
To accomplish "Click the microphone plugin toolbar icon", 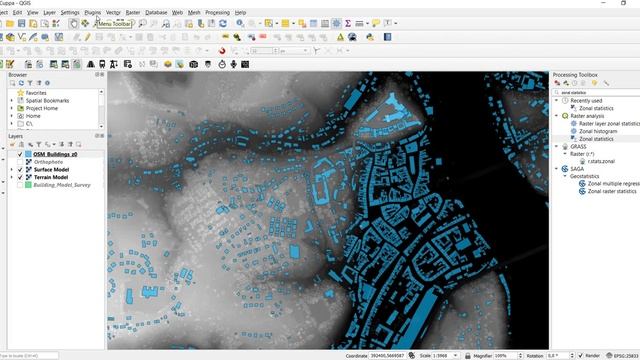I will coord(233,64).
